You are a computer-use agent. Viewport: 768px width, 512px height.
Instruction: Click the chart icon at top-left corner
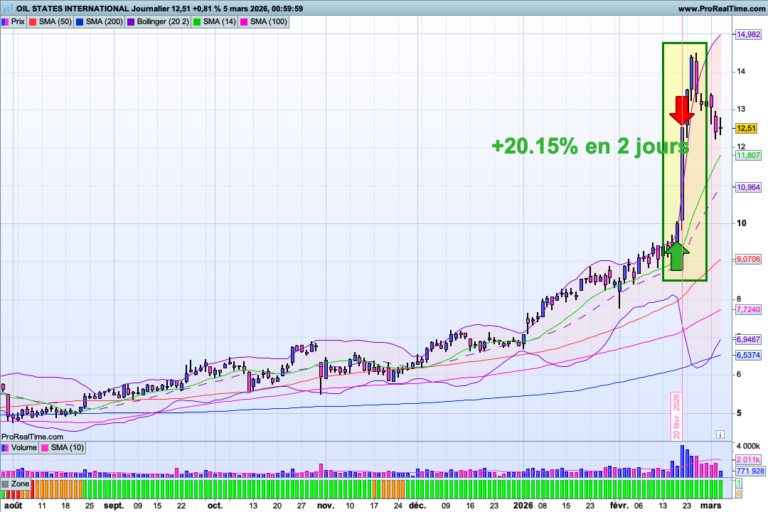[7, 7]
